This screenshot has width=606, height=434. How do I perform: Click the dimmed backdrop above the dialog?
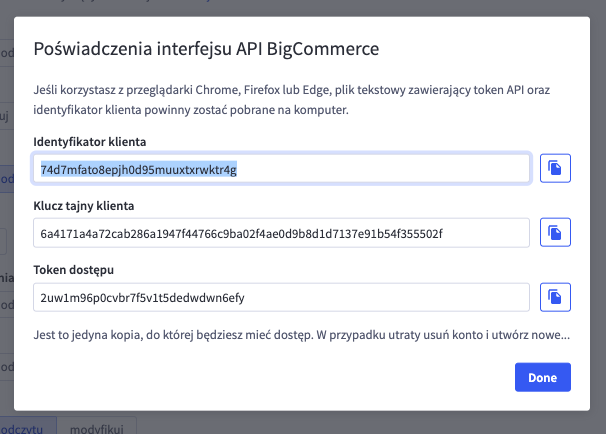click(x=300, y=7)
